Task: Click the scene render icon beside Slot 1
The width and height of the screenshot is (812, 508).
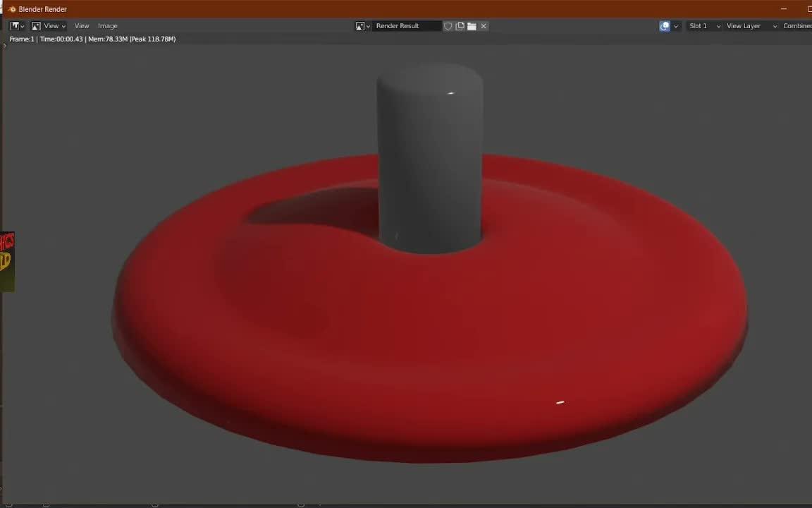Action: click(665, 25)
